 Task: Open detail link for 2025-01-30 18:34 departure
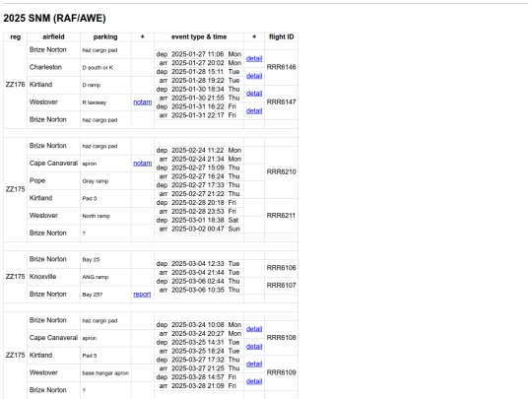click(254, 93)
